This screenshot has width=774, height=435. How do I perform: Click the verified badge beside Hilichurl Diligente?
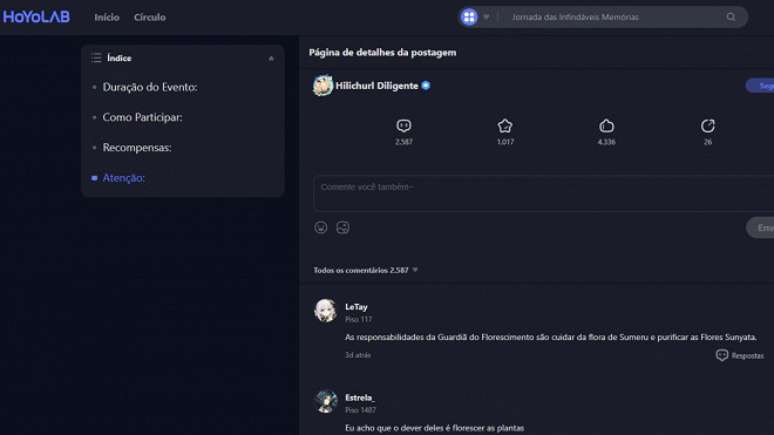pyautogui.click(x=426, y=85)
